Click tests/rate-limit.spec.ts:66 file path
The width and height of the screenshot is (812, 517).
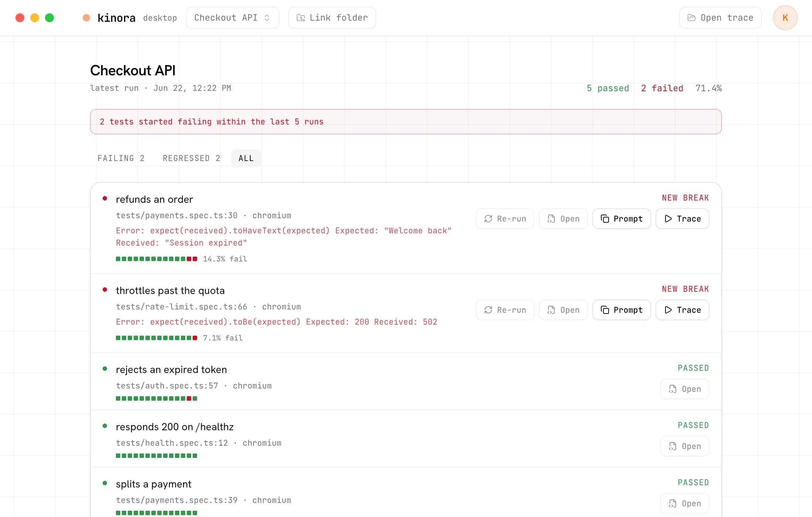pyautogui.click(x=182, y=307)
